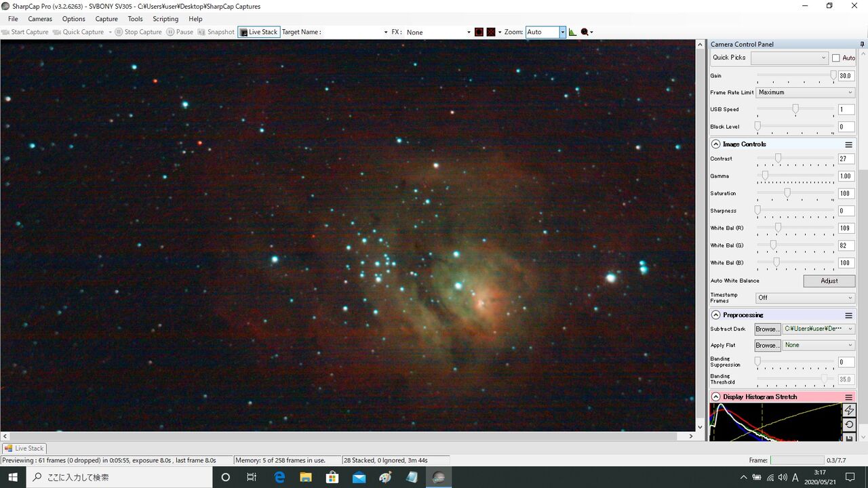Click the pin icon of Camera Control Panel
Viewport: 868px width, 488px height.
(x=862, y=45)
